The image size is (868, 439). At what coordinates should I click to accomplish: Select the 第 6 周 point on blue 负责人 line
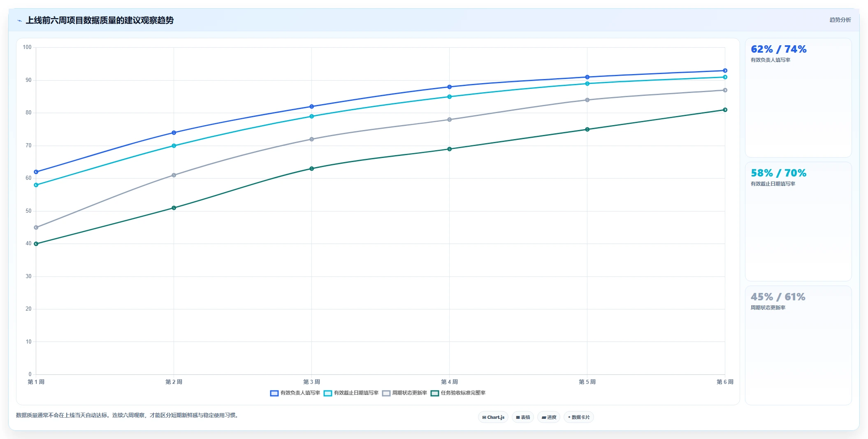725,71
